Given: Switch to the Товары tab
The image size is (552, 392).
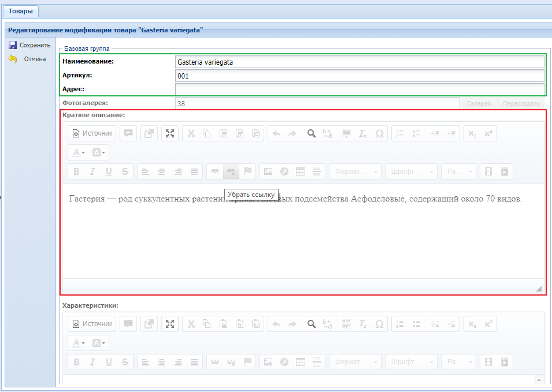Looking at the screenshot, I should pyautogui.click(x=20, y=11).
